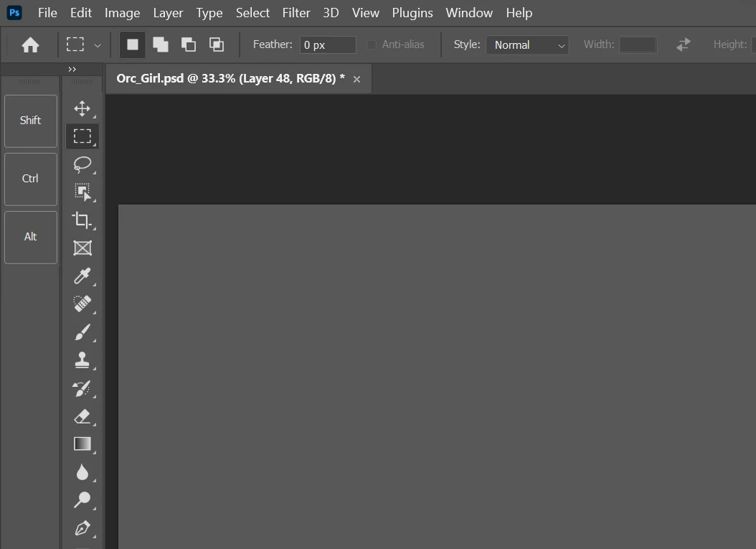Choose Subtract from selection mode

pos(189,45)
